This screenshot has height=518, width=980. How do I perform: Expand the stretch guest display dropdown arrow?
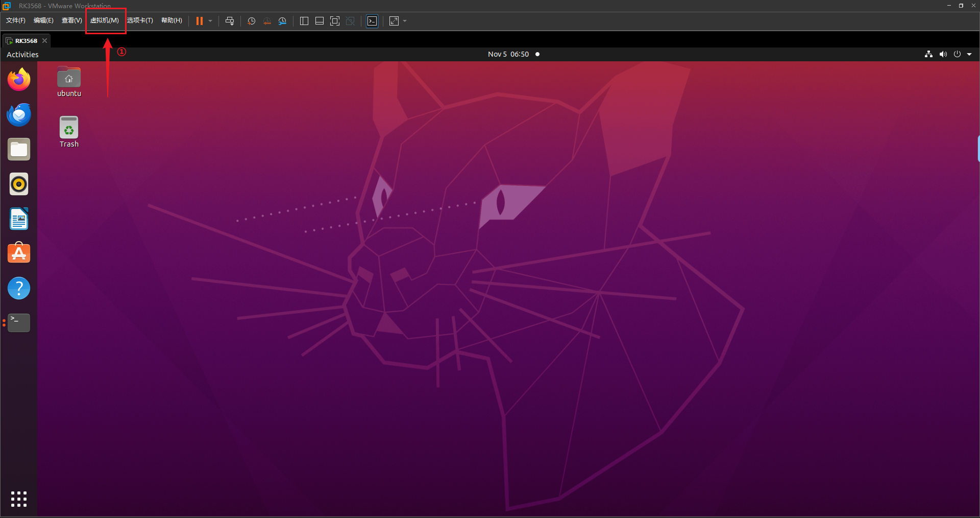tap(405, 21)
